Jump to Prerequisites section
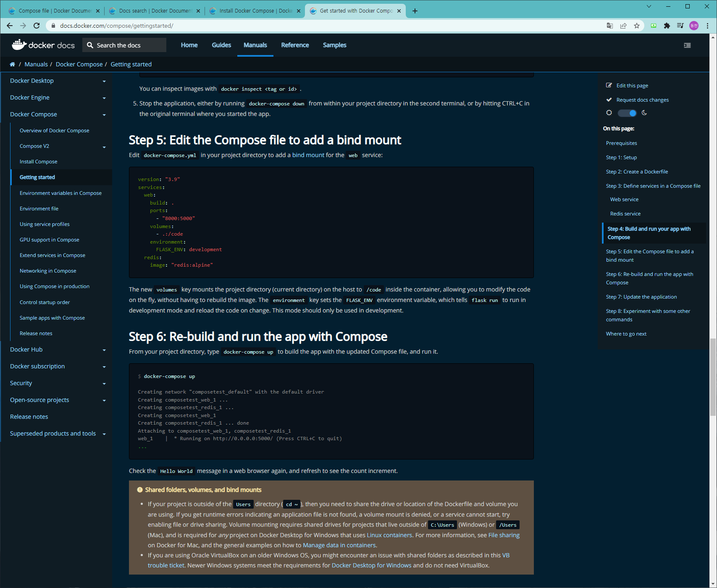 point(622,143)
